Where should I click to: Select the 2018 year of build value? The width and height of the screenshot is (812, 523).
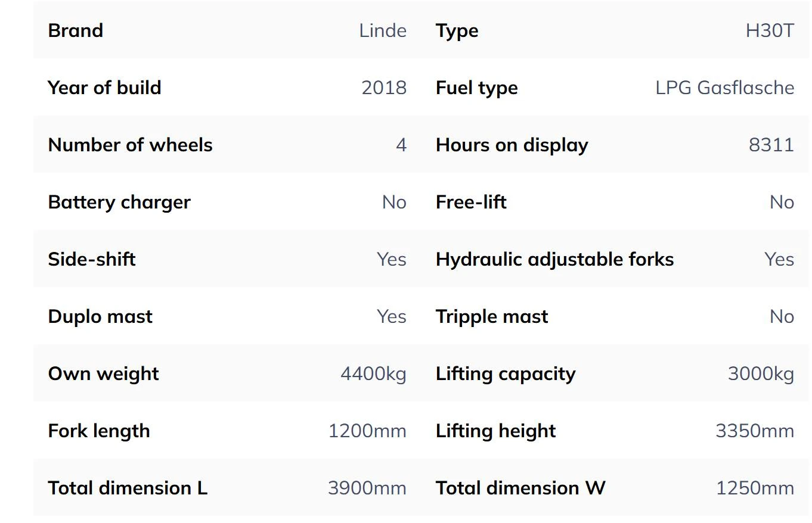(384, 88)
